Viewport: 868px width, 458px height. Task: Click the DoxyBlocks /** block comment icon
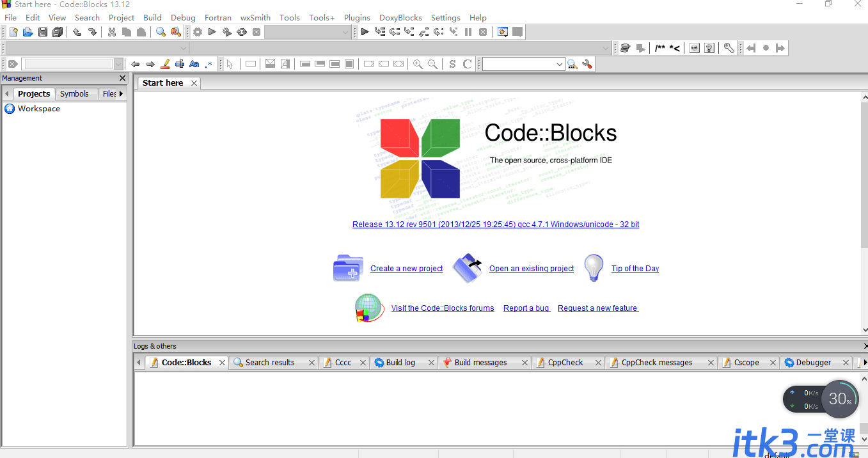(x=660, y=48)
